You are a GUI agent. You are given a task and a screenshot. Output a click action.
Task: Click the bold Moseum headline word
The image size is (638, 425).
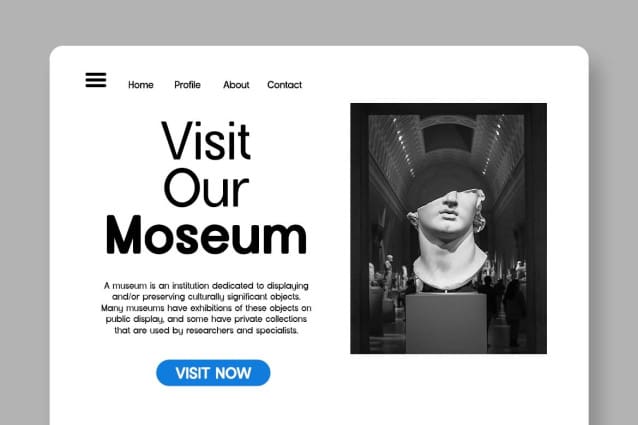(206, 235)
